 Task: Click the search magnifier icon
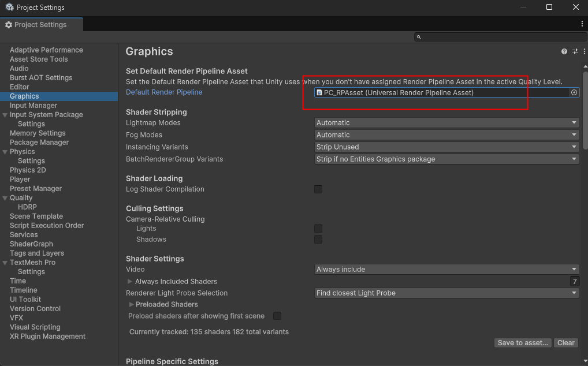[x=419, y=37]
